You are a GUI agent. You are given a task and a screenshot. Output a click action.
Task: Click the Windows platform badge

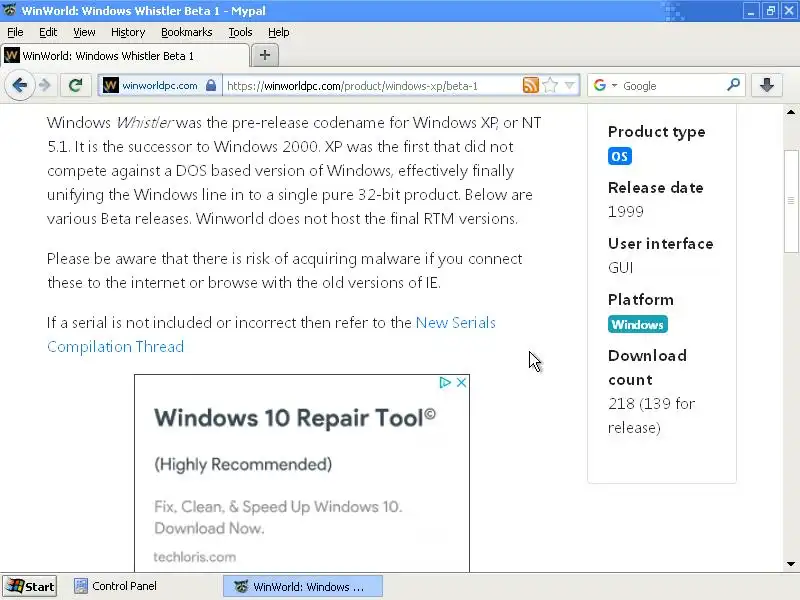click(638, 324)
